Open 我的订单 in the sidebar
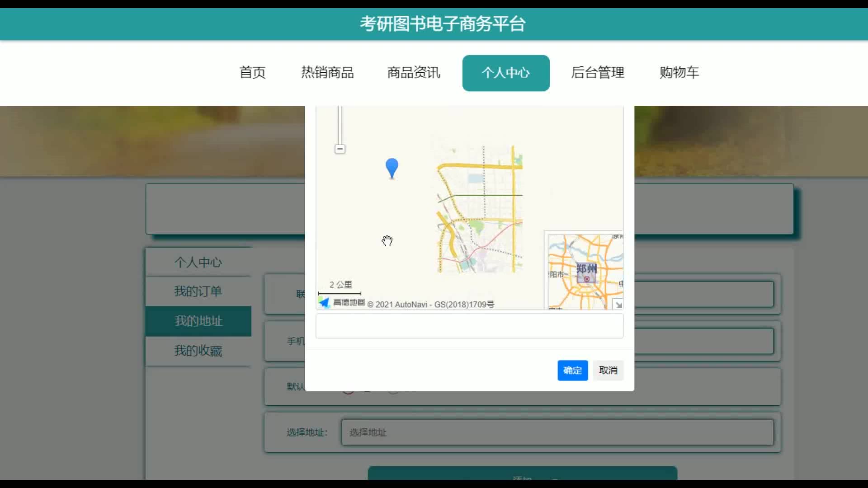The image size is (868, 488). point(198,291)
